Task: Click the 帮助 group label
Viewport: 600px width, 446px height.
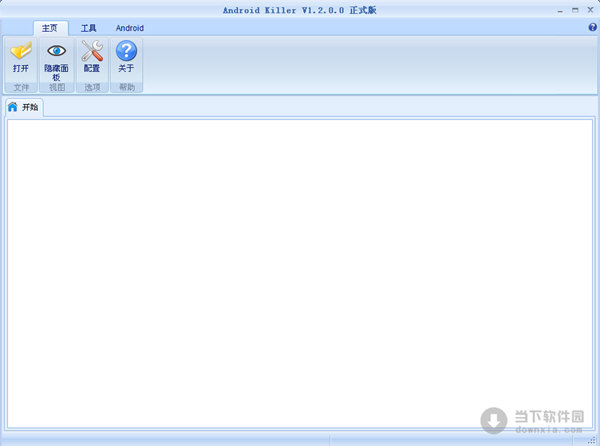Action: pyautogui.click(x=127, y=87)
